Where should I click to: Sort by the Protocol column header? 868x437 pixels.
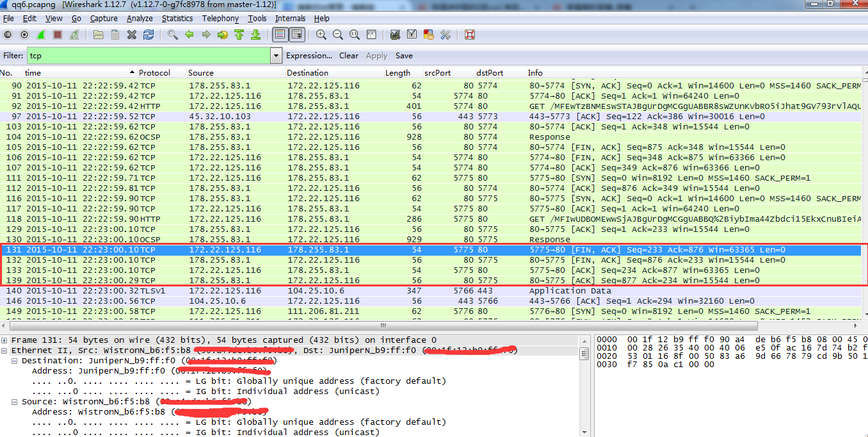point(162,72)
